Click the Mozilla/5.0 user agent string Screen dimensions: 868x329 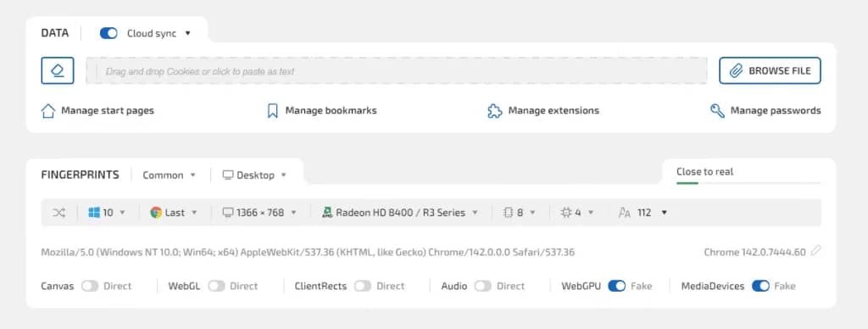308,253
